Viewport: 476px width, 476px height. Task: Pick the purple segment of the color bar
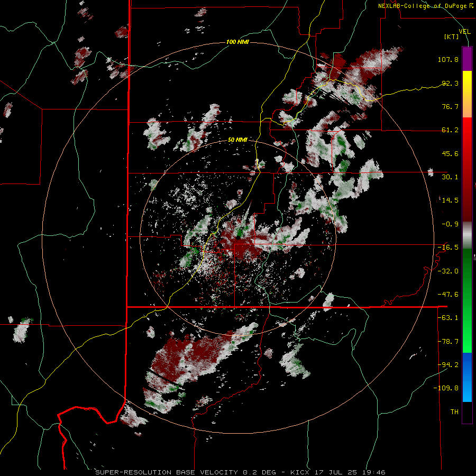point(467,59)
